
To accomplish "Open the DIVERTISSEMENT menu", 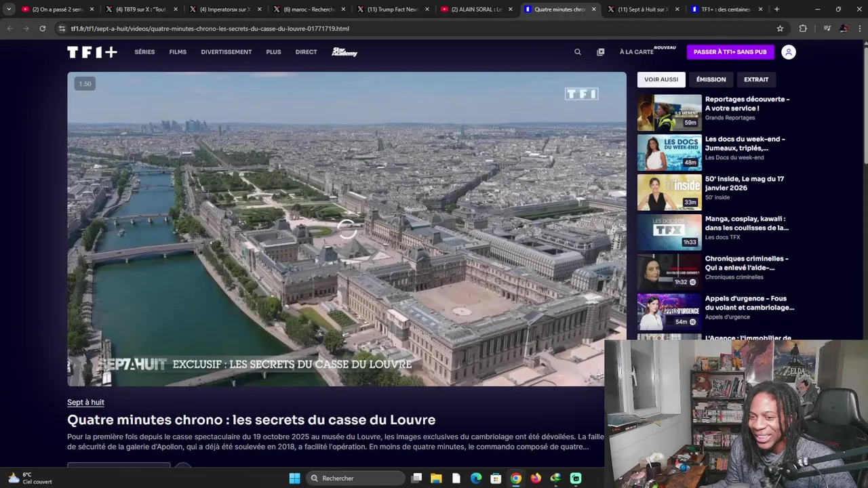I will point(226,52).
